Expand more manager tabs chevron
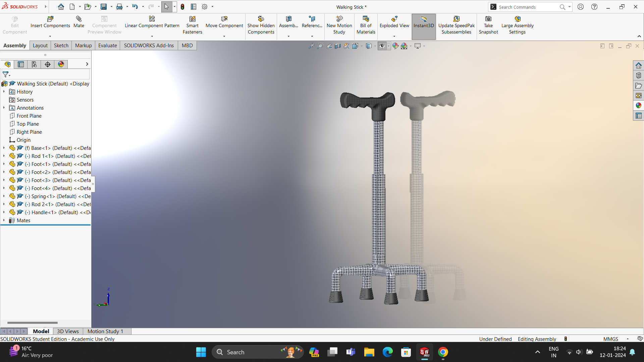 (87, 64)
